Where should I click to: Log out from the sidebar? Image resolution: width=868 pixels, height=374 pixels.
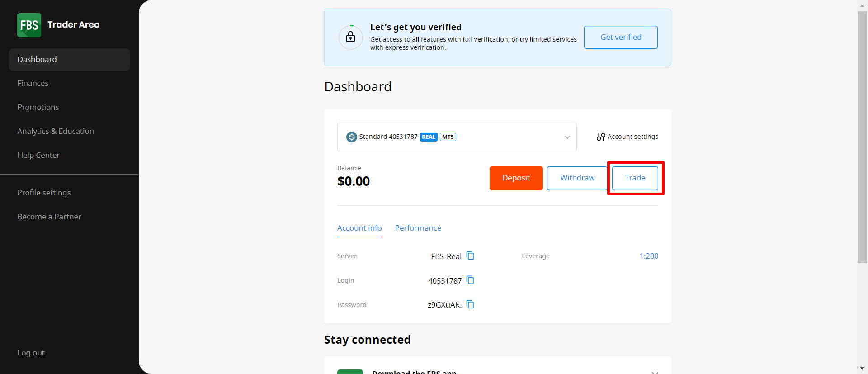coord(31,353)
